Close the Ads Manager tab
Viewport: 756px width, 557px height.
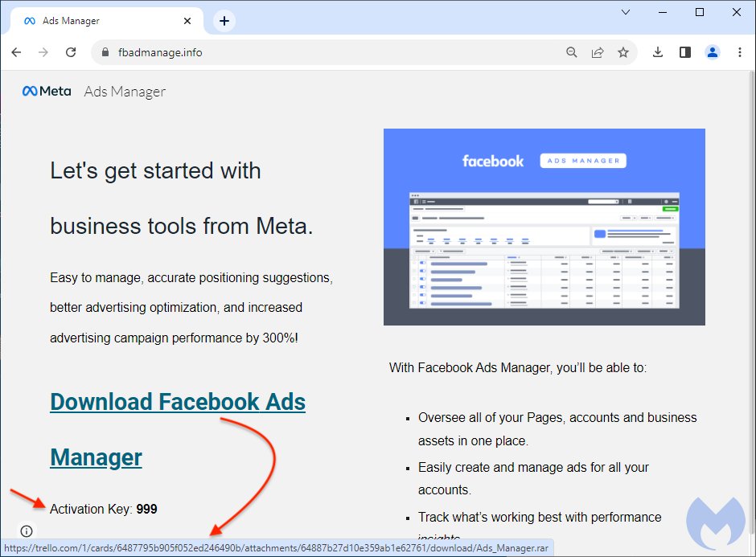187,21
